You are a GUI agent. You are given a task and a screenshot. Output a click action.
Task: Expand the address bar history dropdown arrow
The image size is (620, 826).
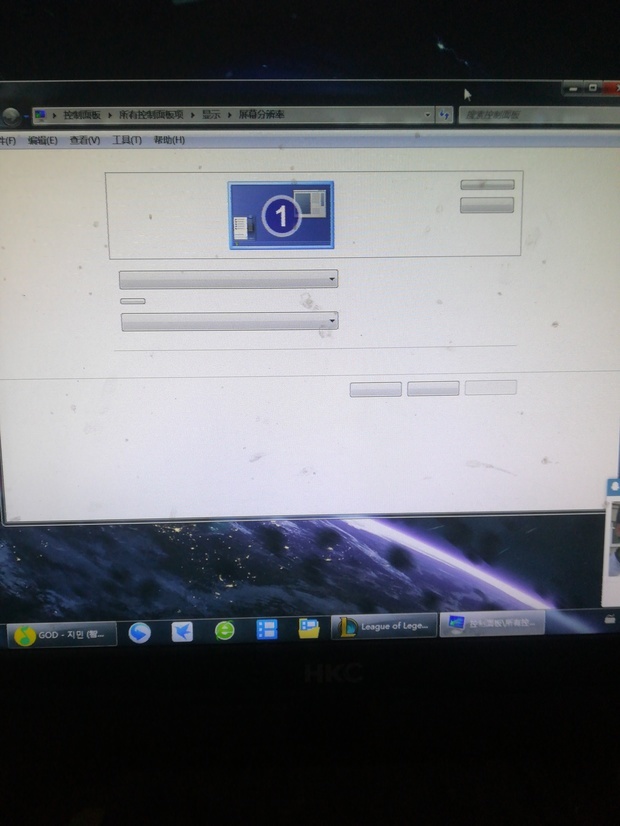(x=428, y=114)
